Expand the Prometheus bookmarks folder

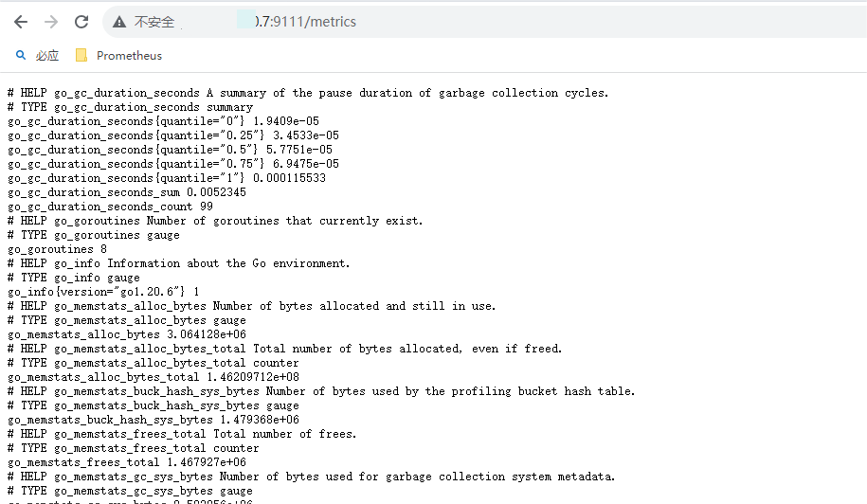click(129, 56)
